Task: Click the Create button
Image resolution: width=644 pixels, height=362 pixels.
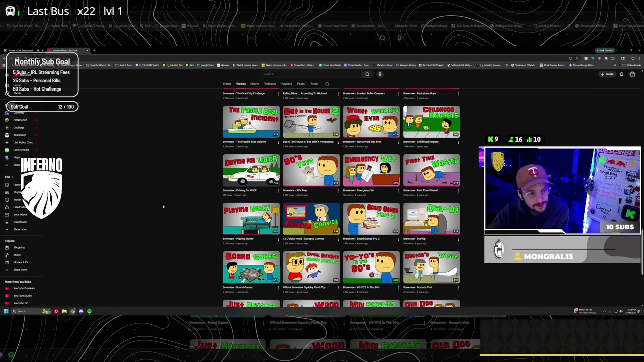Action: pyautogui.click(x=607, y=74)
